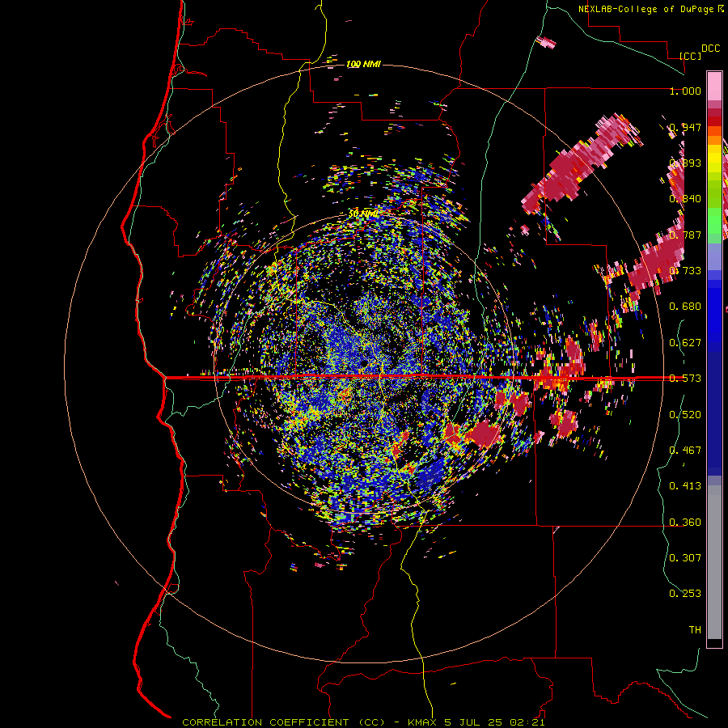Select the 0.520 scale label
728x728 pixels.
tap(685, 414)
